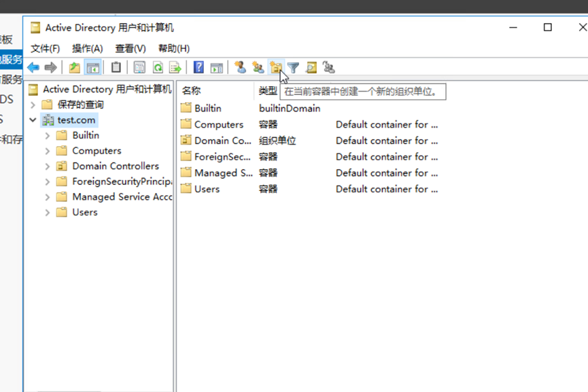Open the 文件(F) menu
Image resolution: width=588 pixels, height=392 pixels.
pos(45,48)
